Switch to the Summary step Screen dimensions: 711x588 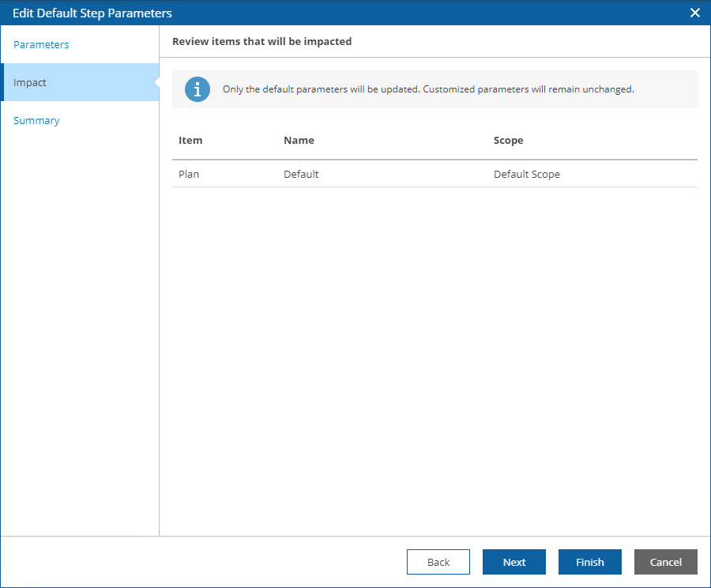pyautogui.click(x=36, y=120)
